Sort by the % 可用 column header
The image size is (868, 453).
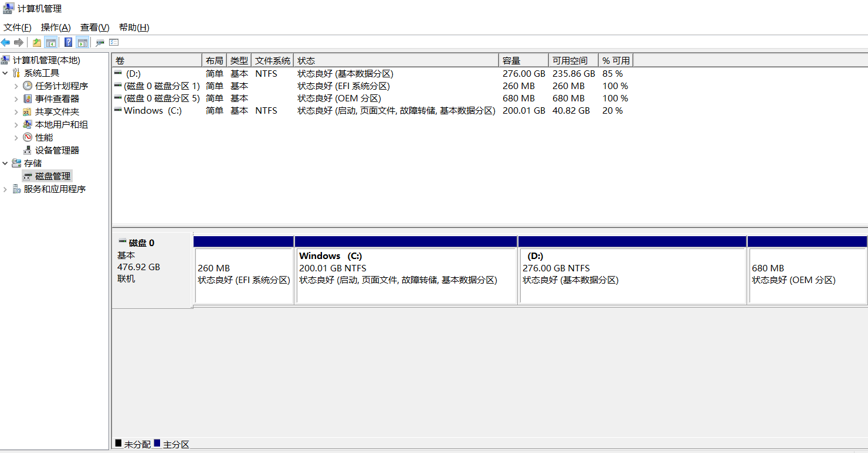coord(616,60)
